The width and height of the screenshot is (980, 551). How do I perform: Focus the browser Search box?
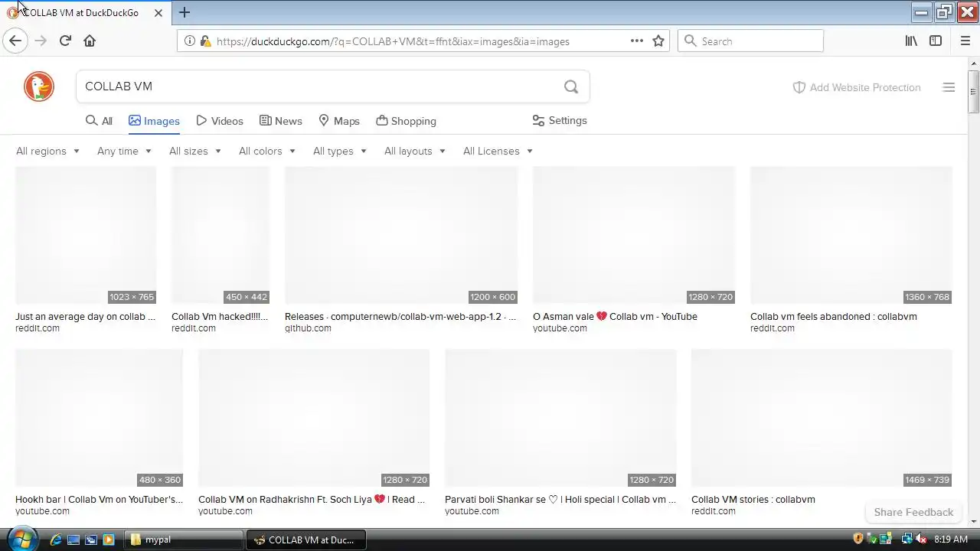750,41
